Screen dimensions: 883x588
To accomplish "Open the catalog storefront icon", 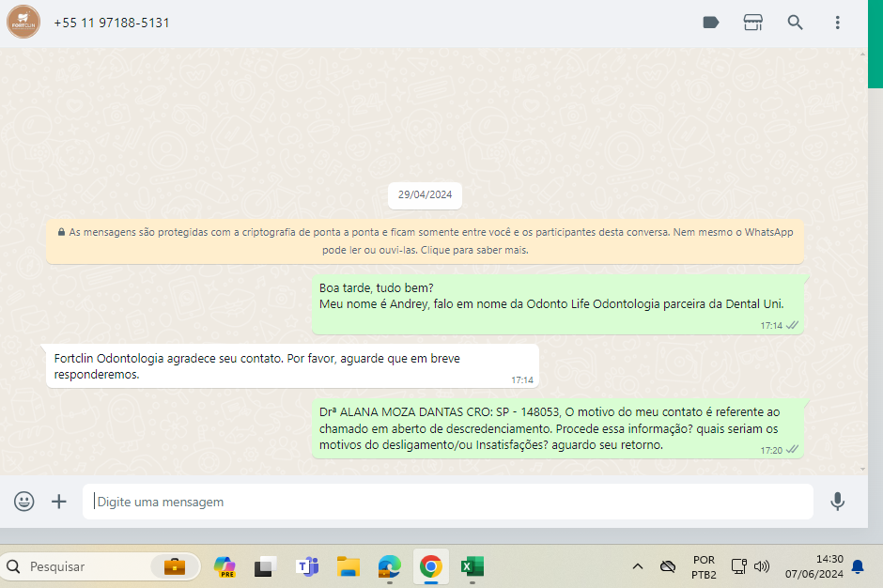I will (753, 23).
